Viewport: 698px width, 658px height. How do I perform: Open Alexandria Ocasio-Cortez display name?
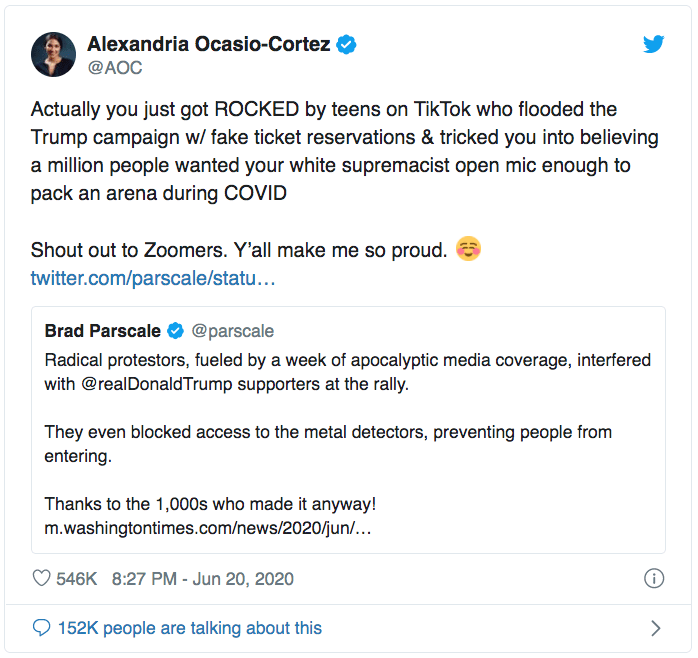point(210,44)
